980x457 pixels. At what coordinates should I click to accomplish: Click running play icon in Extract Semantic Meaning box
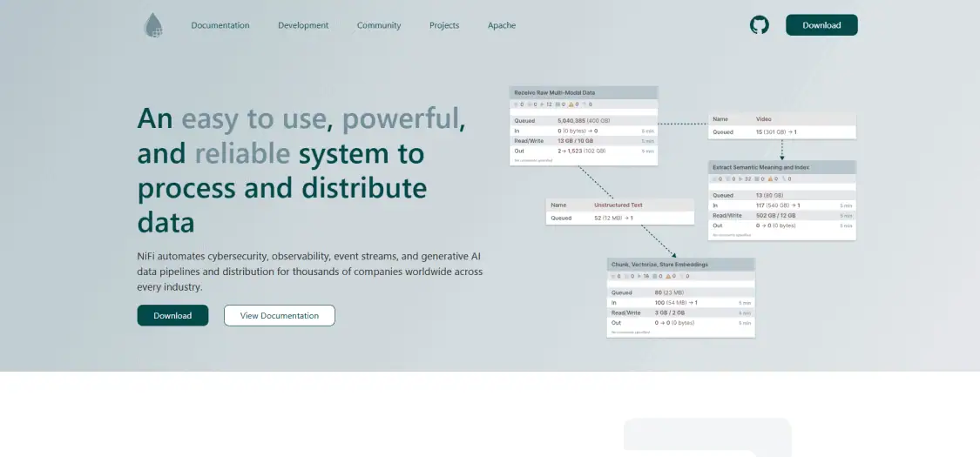pos(741,179)
